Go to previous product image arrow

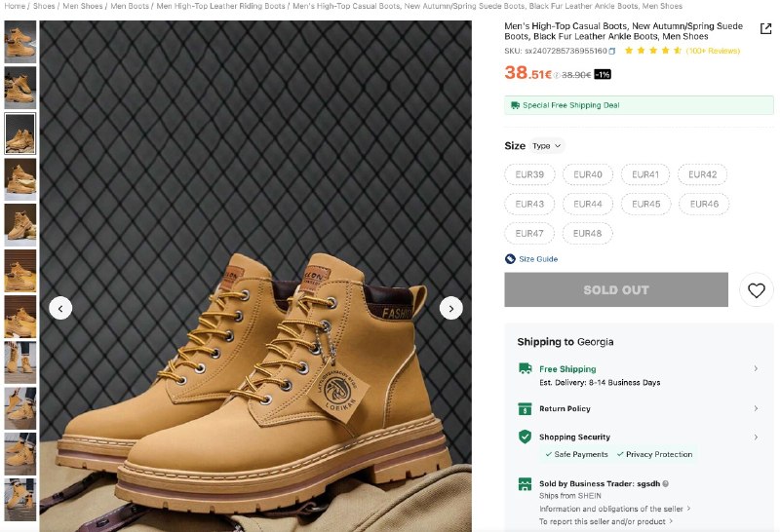(x=60, y=308)
